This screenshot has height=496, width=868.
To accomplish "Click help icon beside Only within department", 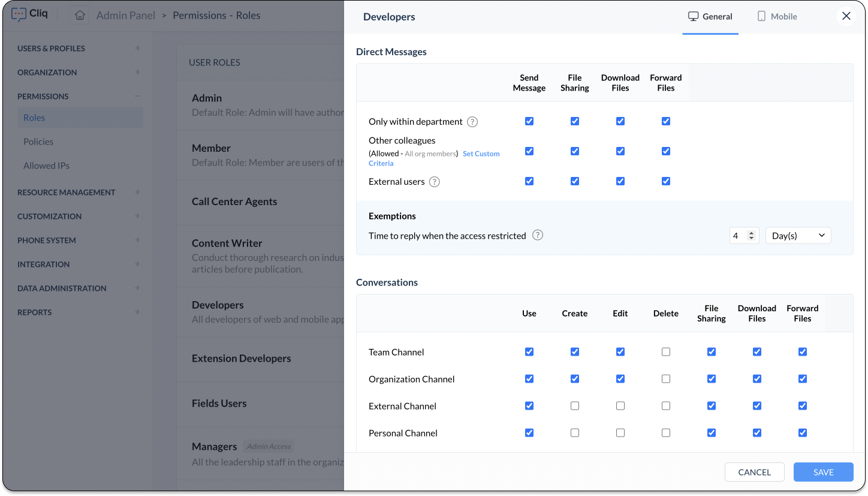I will click(472, 122).
